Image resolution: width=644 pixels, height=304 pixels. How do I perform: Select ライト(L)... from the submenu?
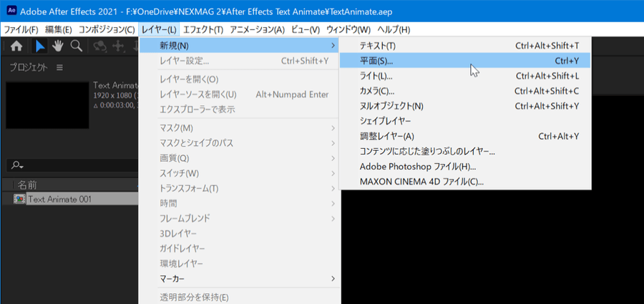coord(465,76)
